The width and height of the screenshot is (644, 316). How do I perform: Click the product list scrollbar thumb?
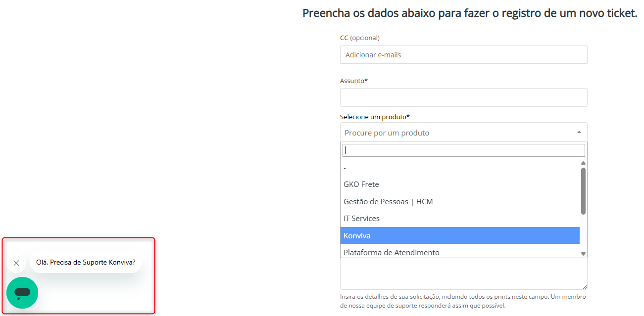[x=583, y=190]
